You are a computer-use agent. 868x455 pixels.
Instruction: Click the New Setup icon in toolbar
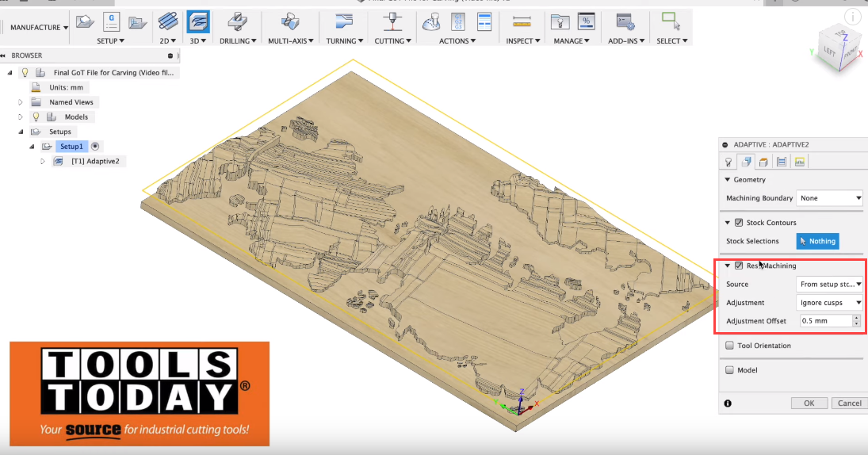85,22
